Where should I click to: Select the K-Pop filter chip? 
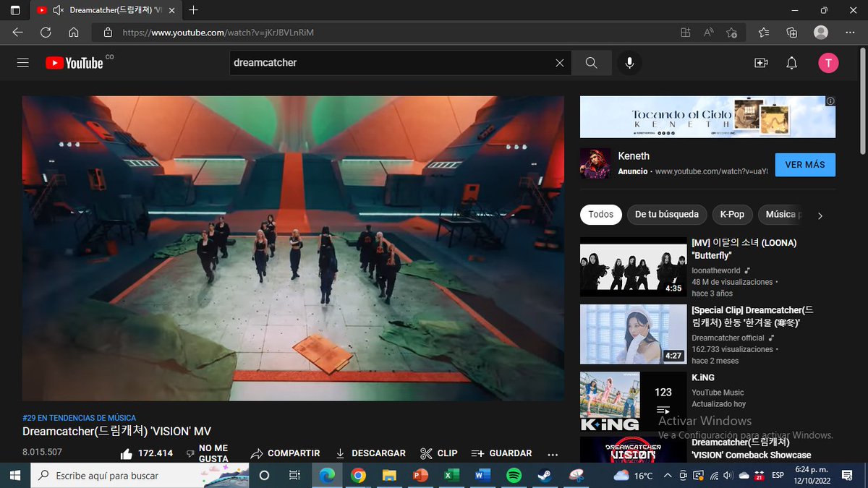732,214
